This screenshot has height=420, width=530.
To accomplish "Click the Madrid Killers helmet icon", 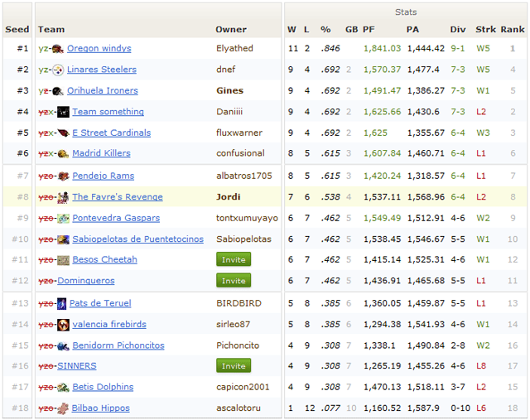I will pyautogui.click(x=63, y=153).
